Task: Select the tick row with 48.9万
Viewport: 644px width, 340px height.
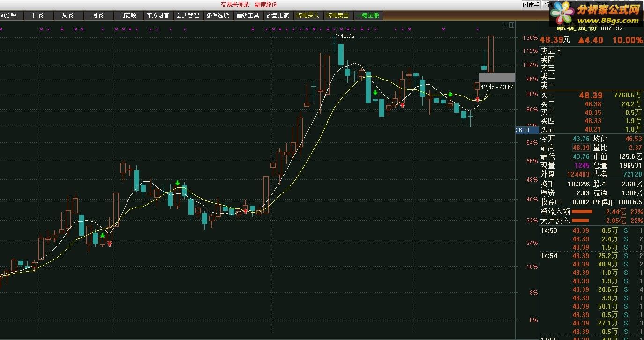Action: pyautogui.click(x=592, y=264)
